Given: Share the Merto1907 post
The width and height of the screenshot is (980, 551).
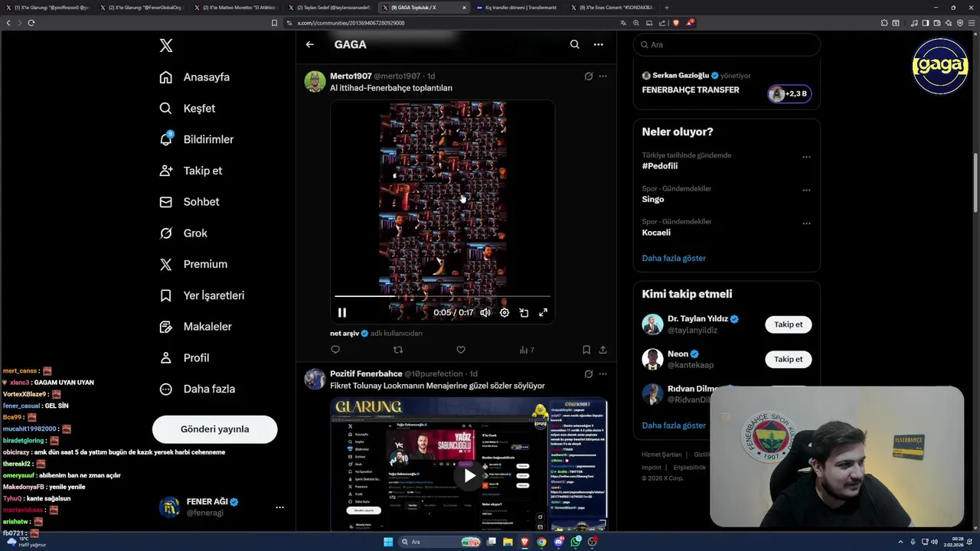Looking at the screenshot, I should click(603, 350).
